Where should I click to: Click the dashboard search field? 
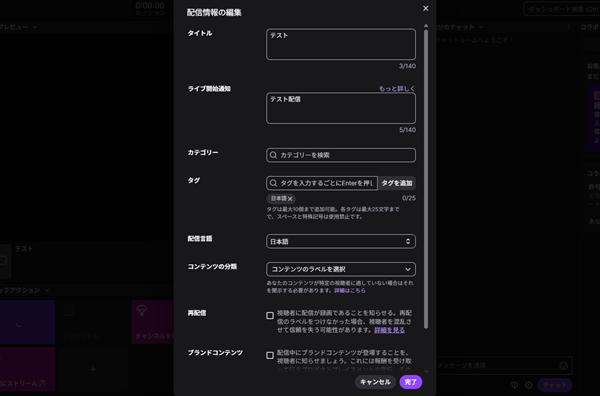562,9
